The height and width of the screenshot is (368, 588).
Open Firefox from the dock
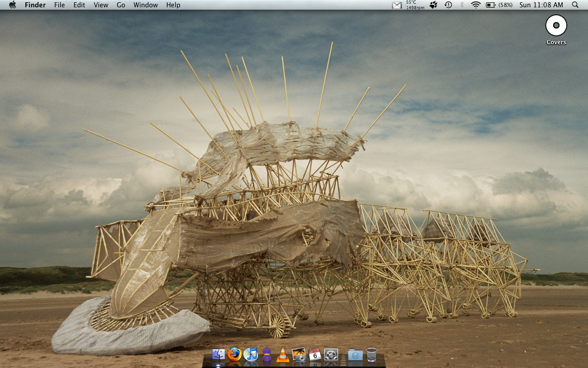coord(234,355)
